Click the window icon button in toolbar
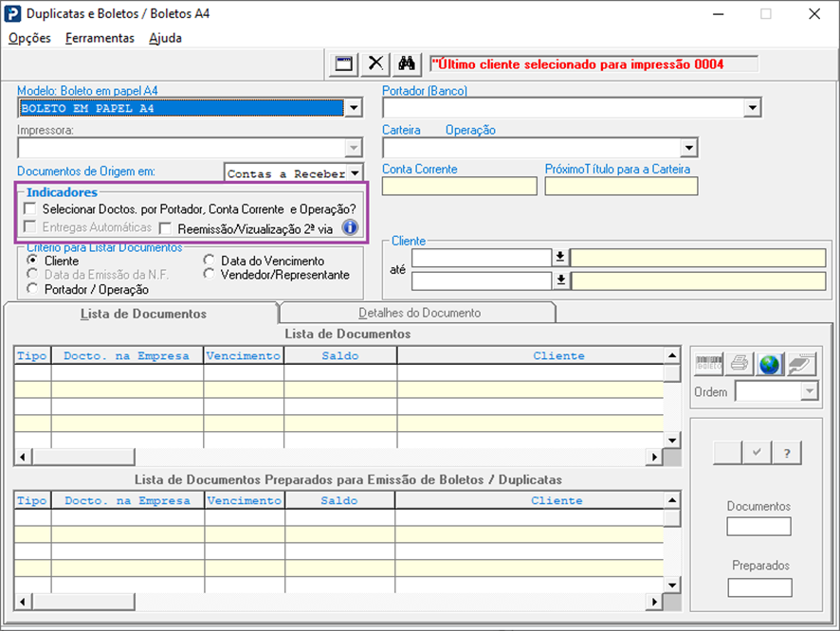The image size is (840, 631). coord(343,64)
